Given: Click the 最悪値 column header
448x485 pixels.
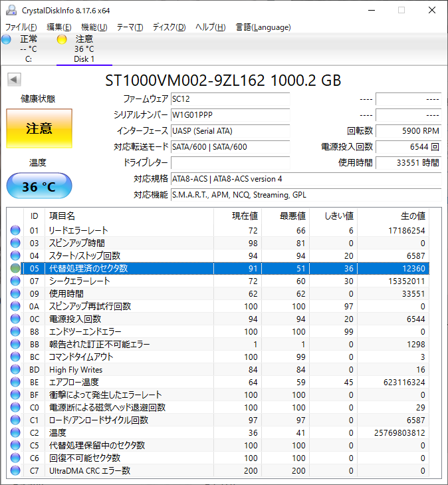Looking at the screenshot, I should pyautogui.click(x=286, y=216).
